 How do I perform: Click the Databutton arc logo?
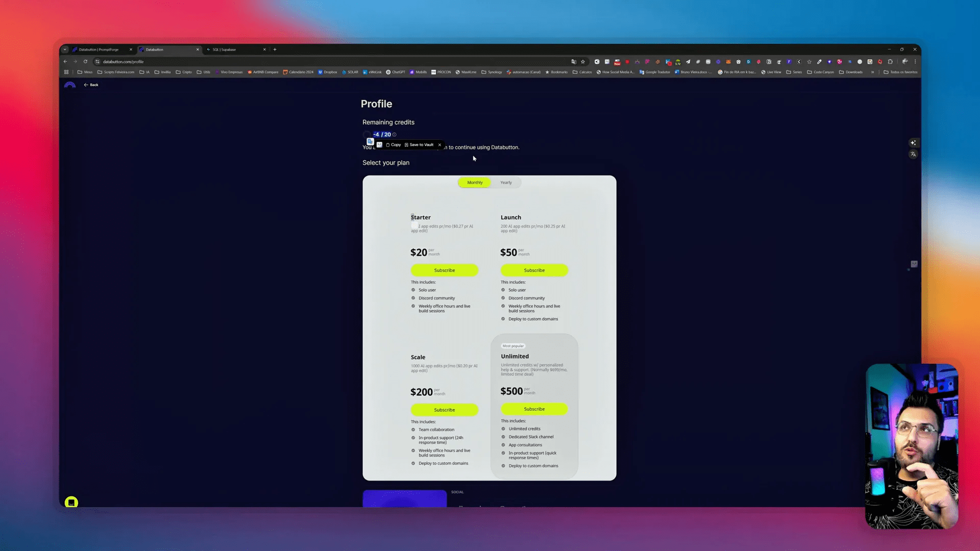tap(70, 85)
